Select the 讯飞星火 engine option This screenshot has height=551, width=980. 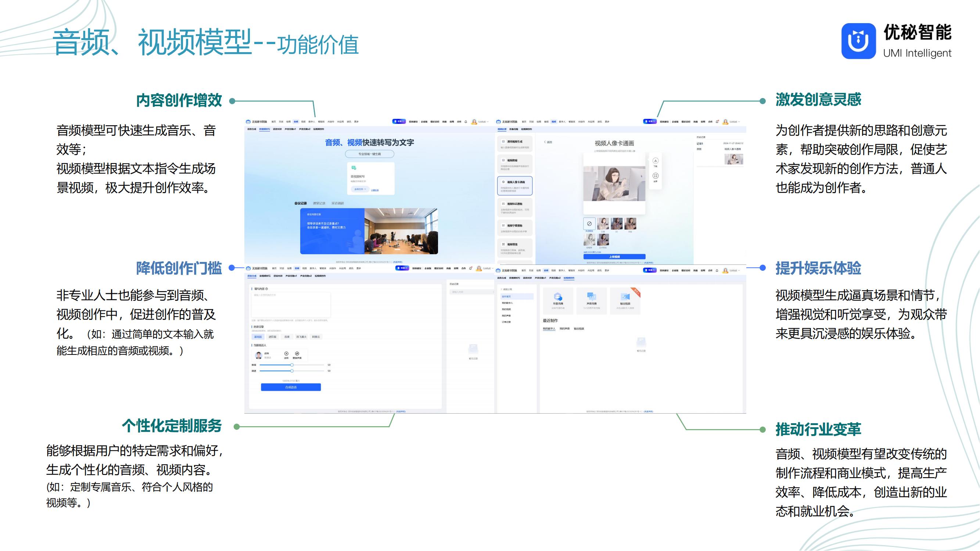tap(302, 337)
